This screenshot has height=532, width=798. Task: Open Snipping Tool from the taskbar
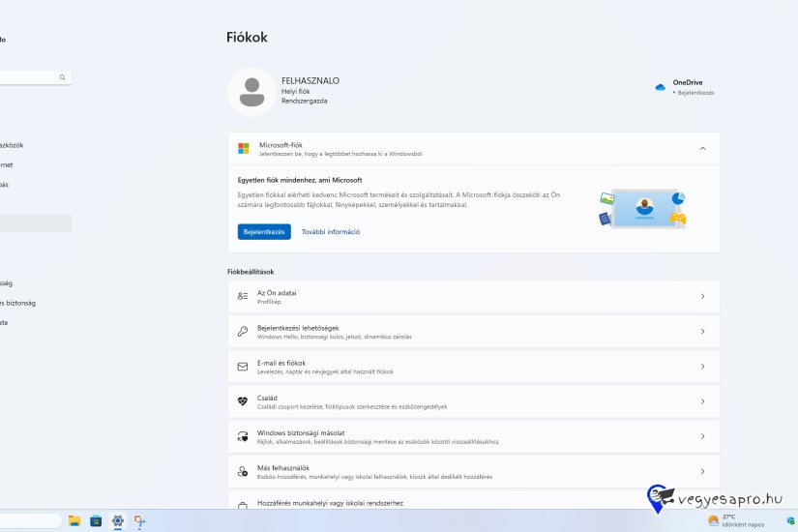[x=140, y=520]
